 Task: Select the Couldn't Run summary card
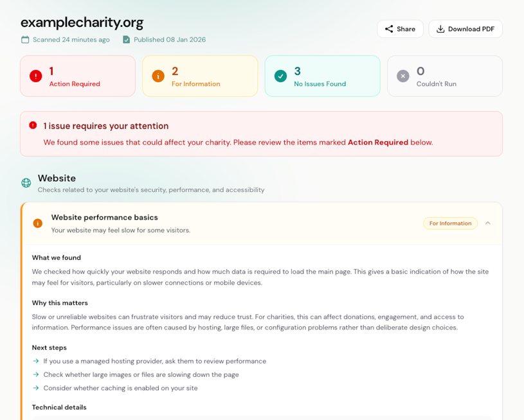(x=445, y=76)
